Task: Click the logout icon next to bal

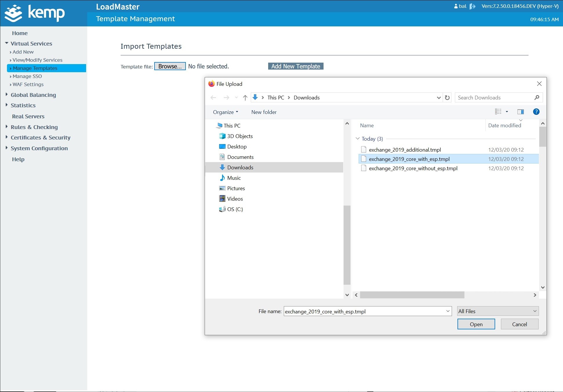Action: click(472, 6)
